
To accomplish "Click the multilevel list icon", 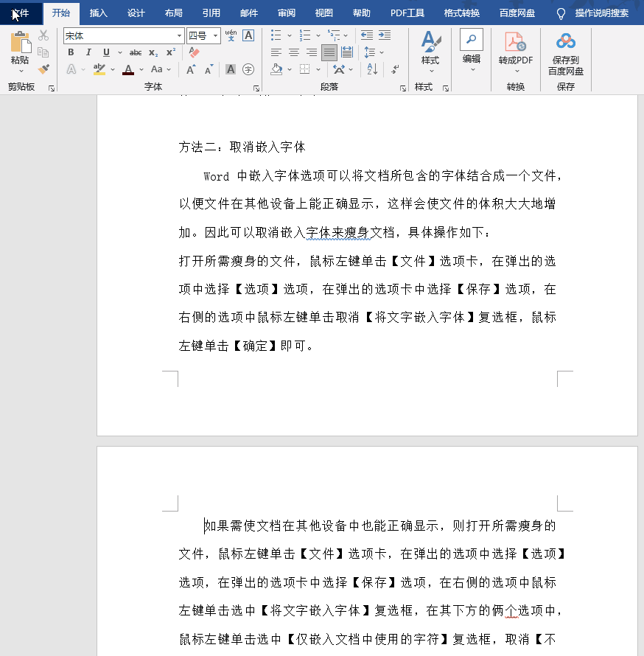I will coord(334,35).
